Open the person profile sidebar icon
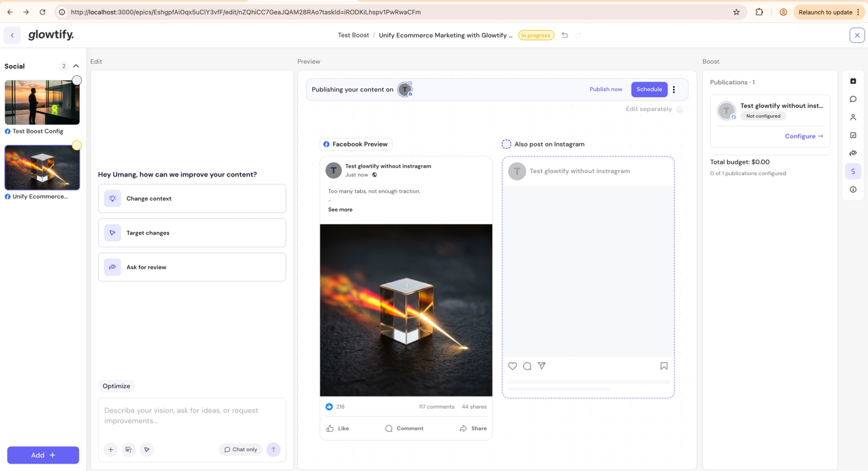 853,117
